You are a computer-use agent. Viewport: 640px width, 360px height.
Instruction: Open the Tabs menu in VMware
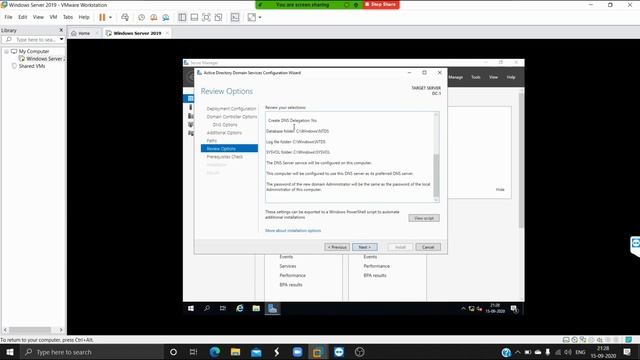click(x=68, y=17)
